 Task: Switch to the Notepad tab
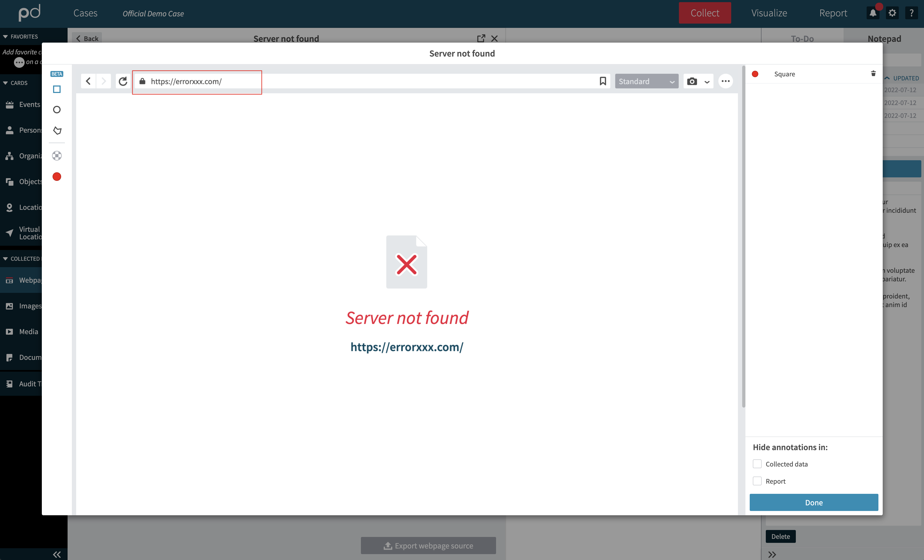[x=884, y=38]
